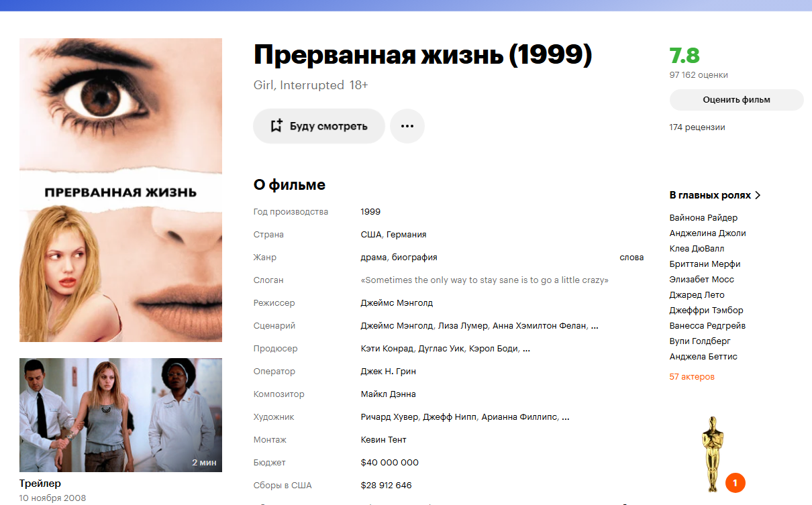The image size is (812, 505).
Task: Click the 'Трейлер' title link
Action: (x=40, y=484)
